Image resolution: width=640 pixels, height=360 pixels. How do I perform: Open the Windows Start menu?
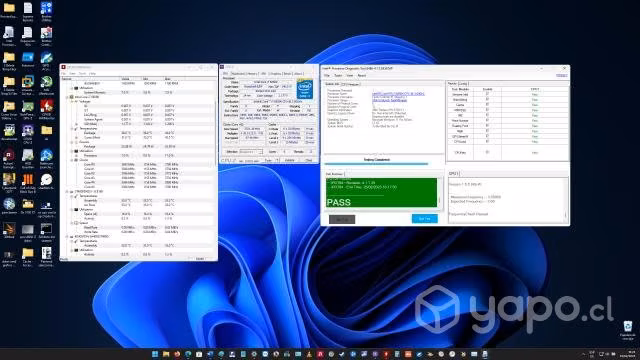[155, 354]
